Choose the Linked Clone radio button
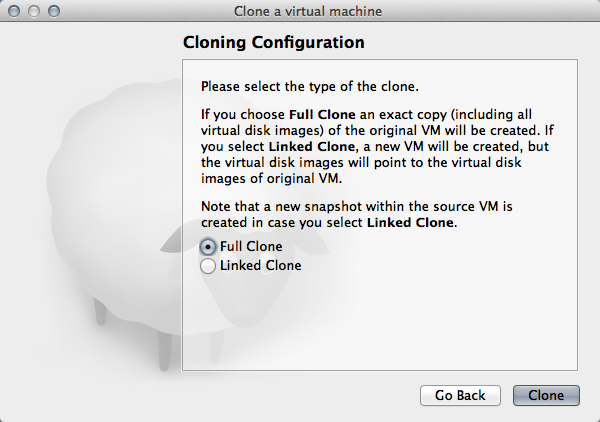The height and width of the screenshot is (422, 600). tap(208, 266)
